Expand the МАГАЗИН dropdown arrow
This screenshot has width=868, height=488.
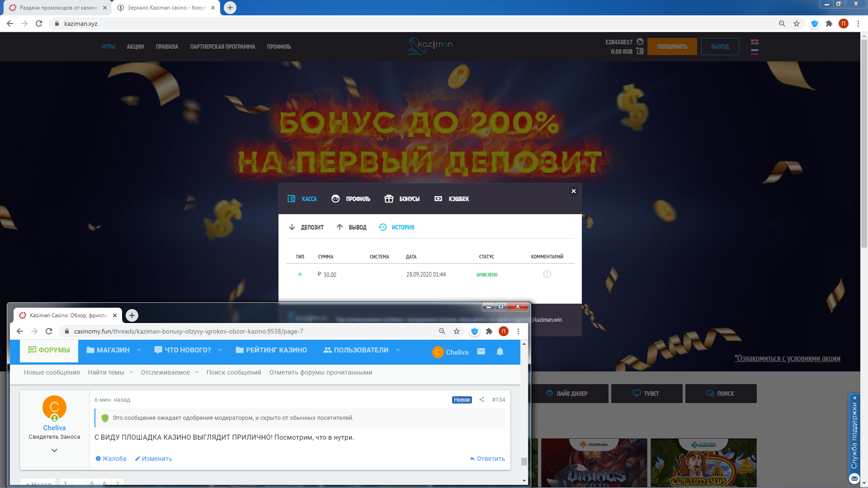(139, 350)
